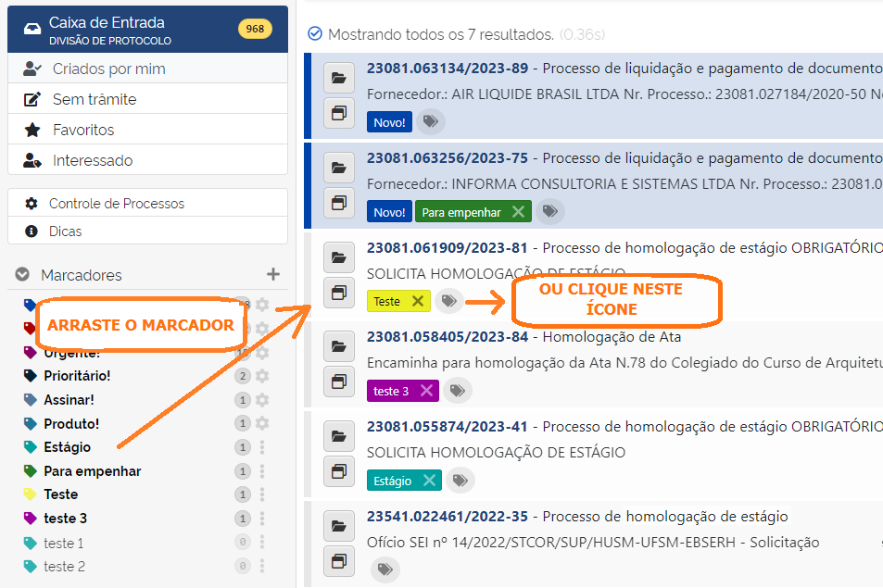Open folder icon for process 23081.058405/2023-84

339,347
